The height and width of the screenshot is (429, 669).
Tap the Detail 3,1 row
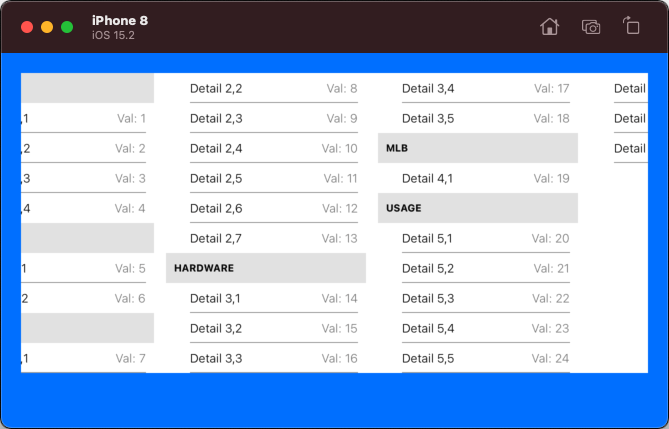(266, 298)
